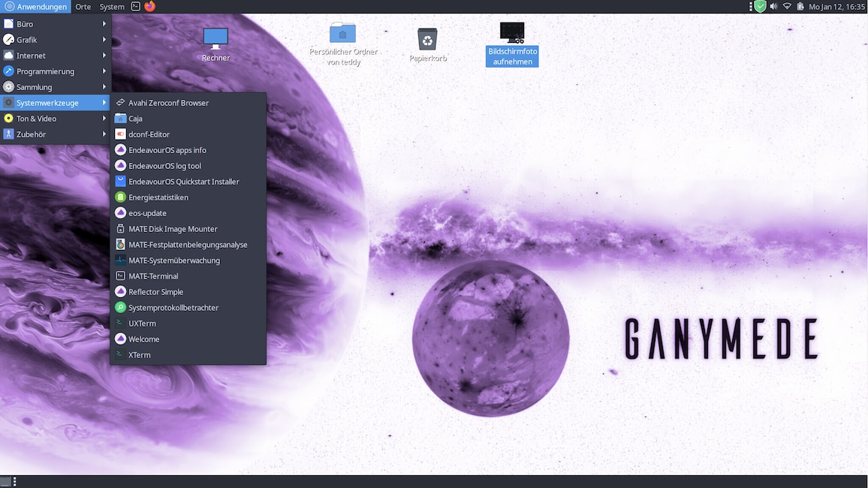Click the 'XTerm' label text
Viewport: 868px width, 488px height.
140,355
